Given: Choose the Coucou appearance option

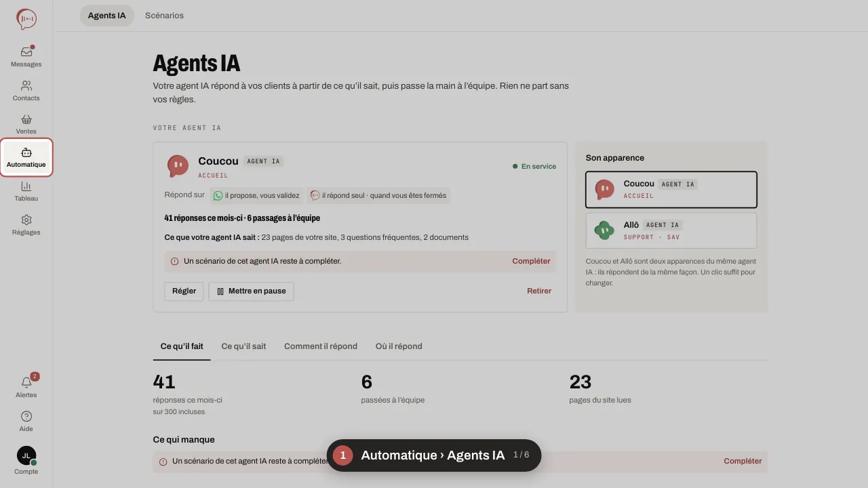Looking at the screenshot, I should (x=671, y=189).
